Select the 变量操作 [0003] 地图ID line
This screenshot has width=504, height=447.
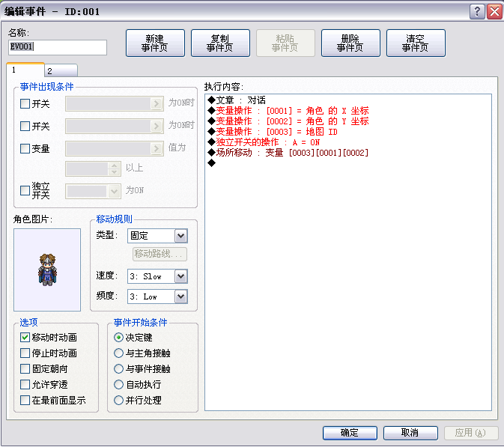273,132
